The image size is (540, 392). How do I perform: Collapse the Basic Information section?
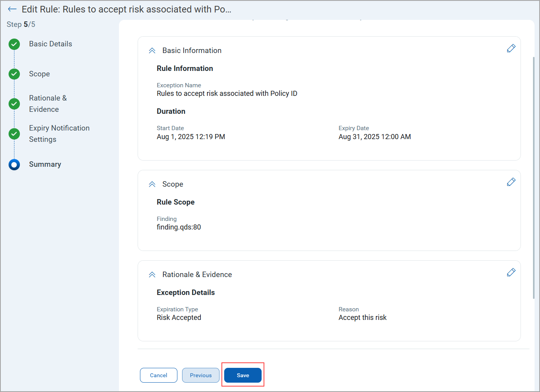(152, 51)
